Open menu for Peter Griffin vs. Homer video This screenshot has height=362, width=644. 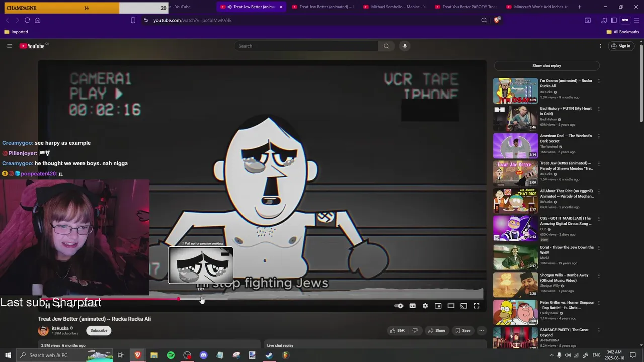(599, 303)
